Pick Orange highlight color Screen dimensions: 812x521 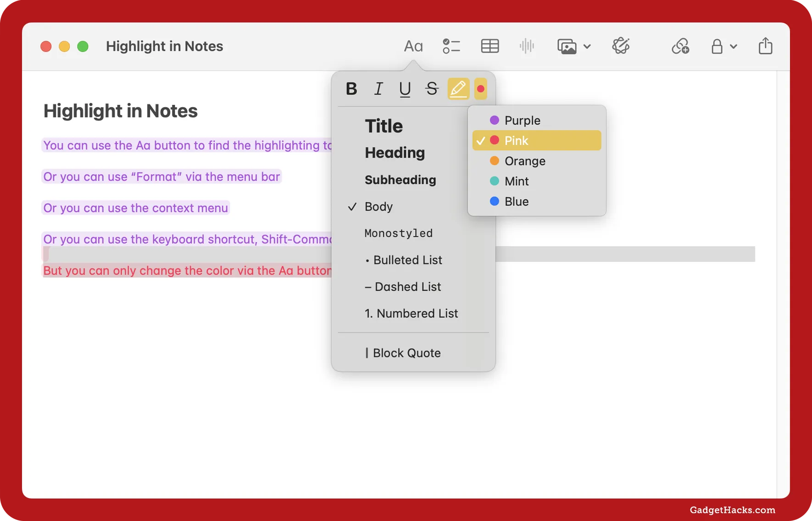tap(537, 161)
